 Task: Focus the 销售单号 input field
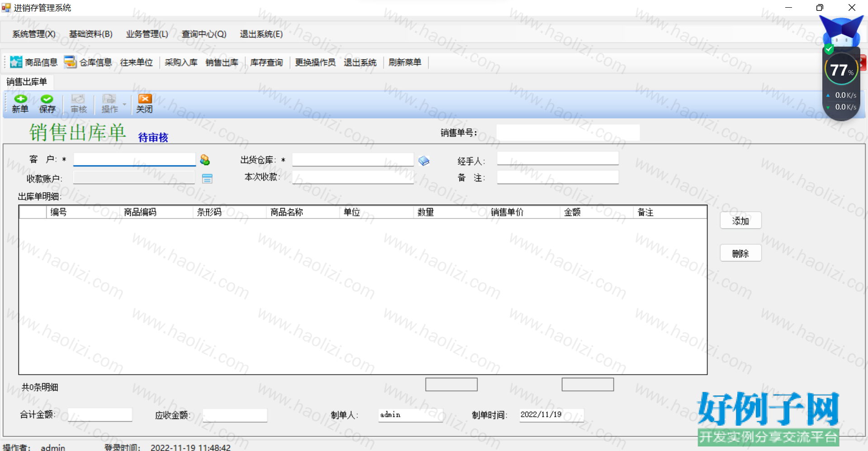point(568,133)
